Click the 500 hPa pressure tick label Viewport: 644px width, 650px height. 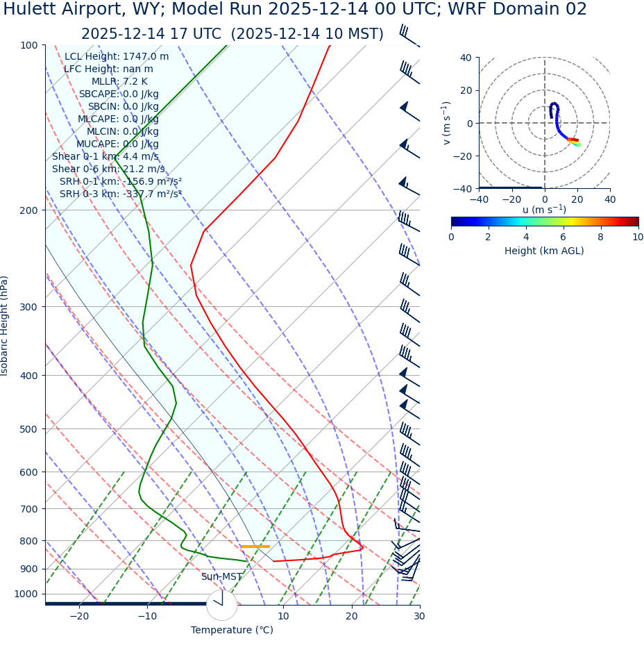click(x=29, y=429)
